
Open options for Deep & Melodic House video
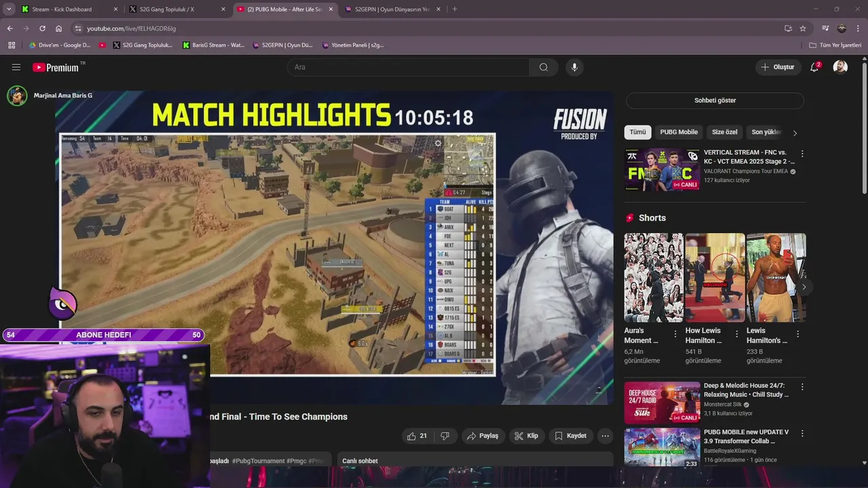click(x=802, y=387)
